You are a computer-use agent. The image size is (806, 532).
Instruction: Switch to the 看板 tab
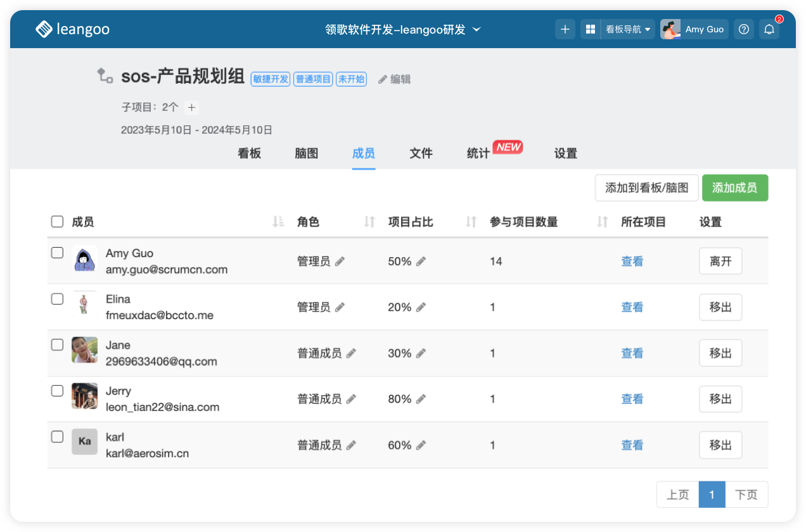coord(249,153)
